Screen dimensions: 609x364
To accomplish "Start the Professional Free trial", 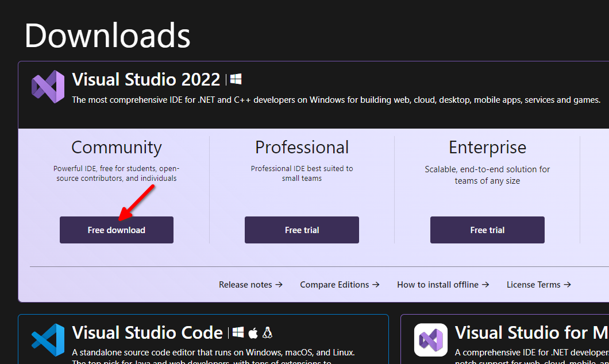I will click(x=302, y=230).
